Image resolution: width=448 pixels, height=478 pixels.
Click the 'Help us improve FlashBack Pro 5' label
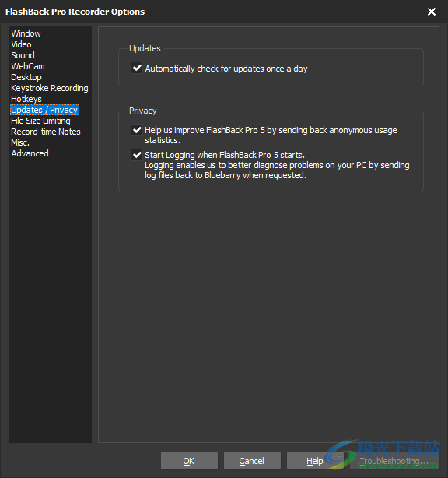pos(271,135)
